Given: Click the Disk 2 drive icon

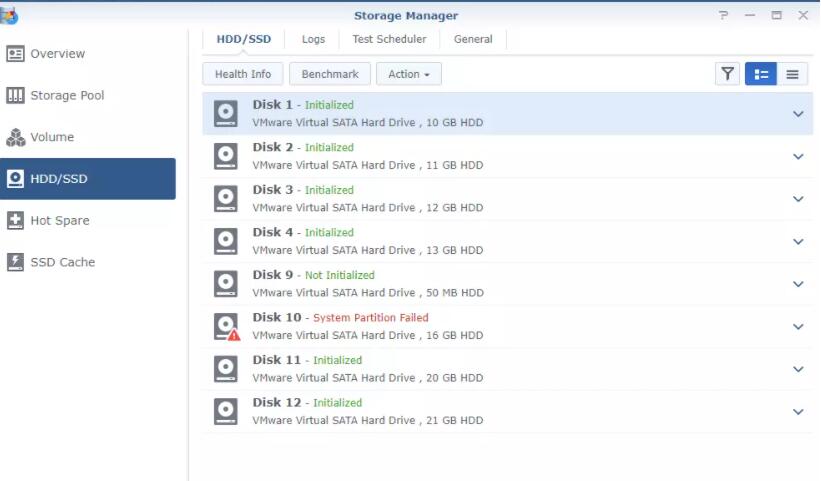Looking at the screenshot, I should (226, 156).
